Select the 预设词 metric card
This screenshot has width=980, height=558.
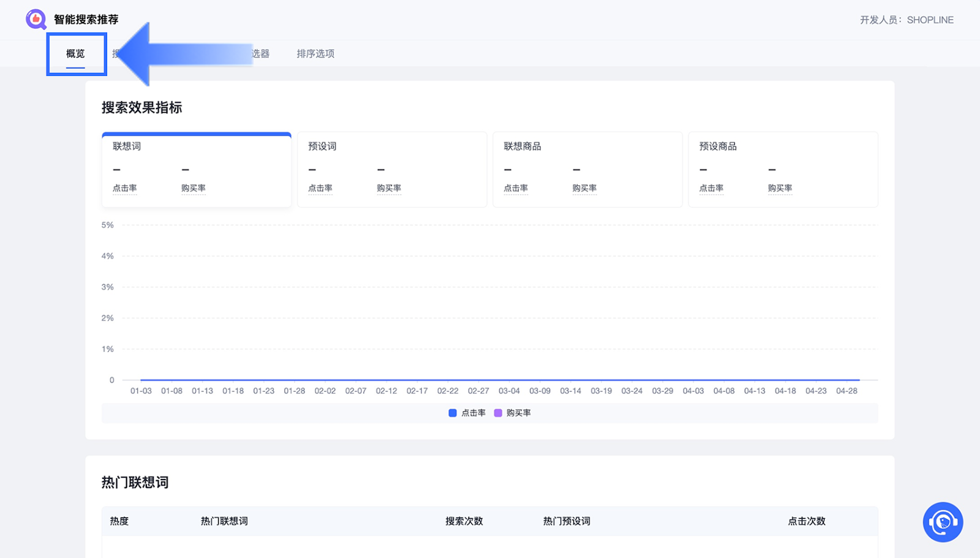(x=392, y=169)
